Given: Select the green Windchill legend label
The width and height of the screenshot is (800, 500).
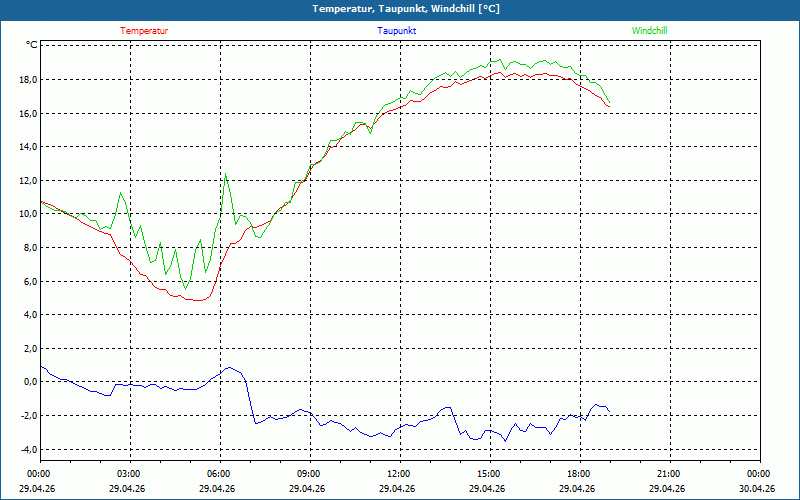Looking at the screenshot, I should point(650,31).
